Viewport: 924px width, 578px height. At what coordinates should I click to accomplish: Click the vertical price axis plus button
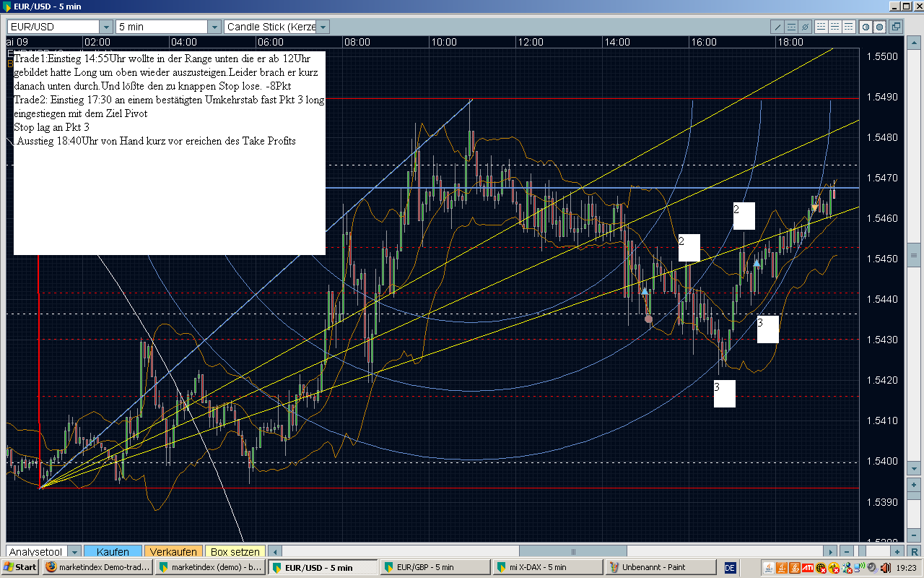(915, 485)
